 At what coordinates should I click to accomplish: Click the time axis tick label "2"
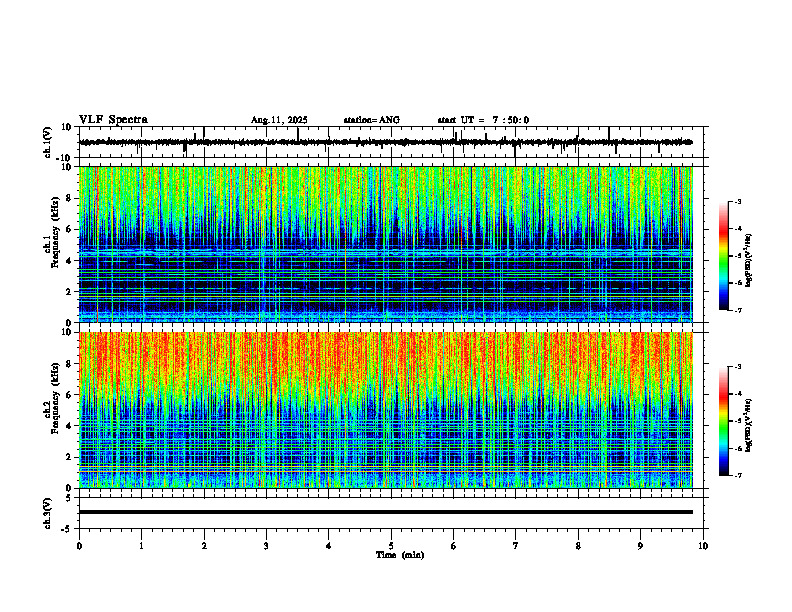point(204,546)
